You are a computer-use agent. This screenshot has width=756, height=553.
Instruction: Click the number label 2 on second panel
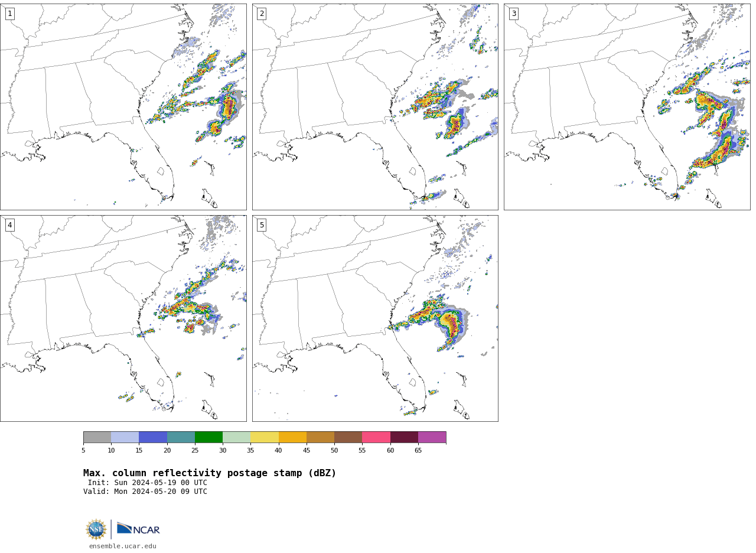262,14
